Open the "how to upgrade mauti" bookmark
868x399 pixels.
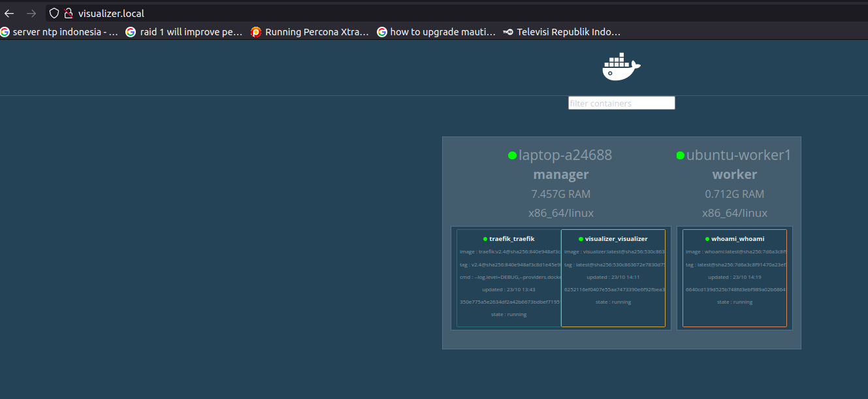(x=436, y=31)
